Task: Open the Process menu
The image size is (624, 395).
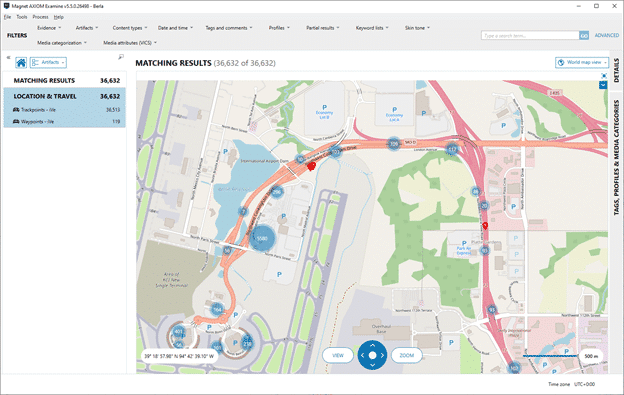Action: [x=40, y=17]
